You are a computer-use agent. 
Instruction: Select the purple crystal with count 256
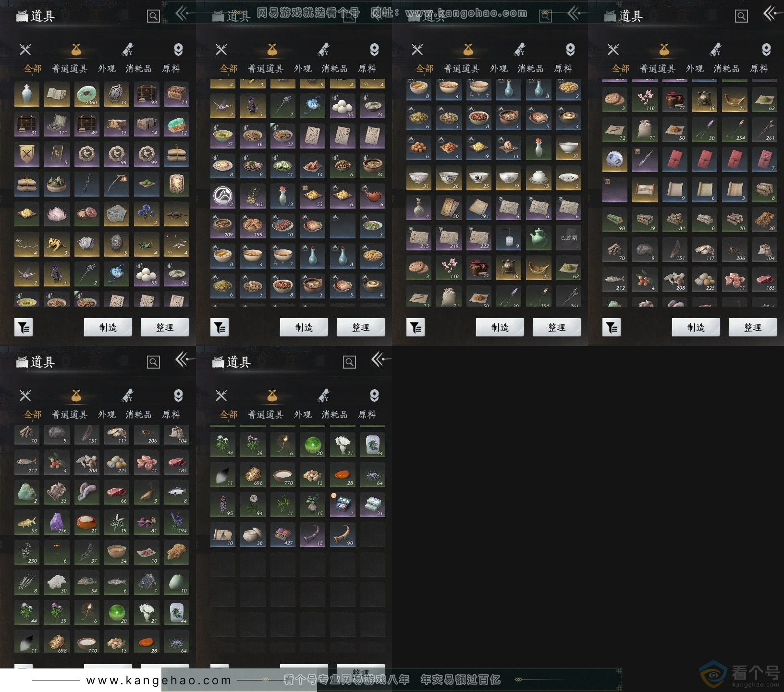57,522
